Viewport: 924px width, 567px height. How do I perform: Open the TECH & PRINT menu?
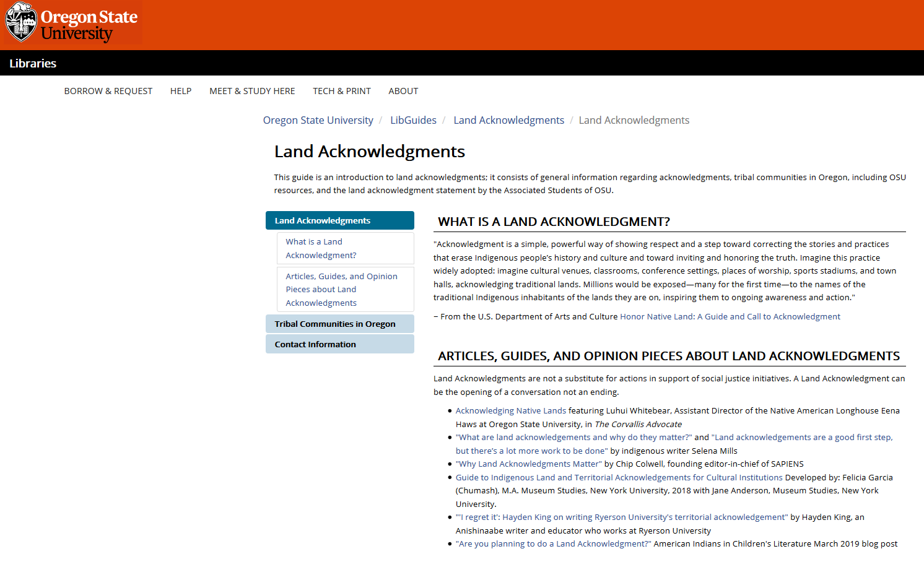tap(341, 91)
